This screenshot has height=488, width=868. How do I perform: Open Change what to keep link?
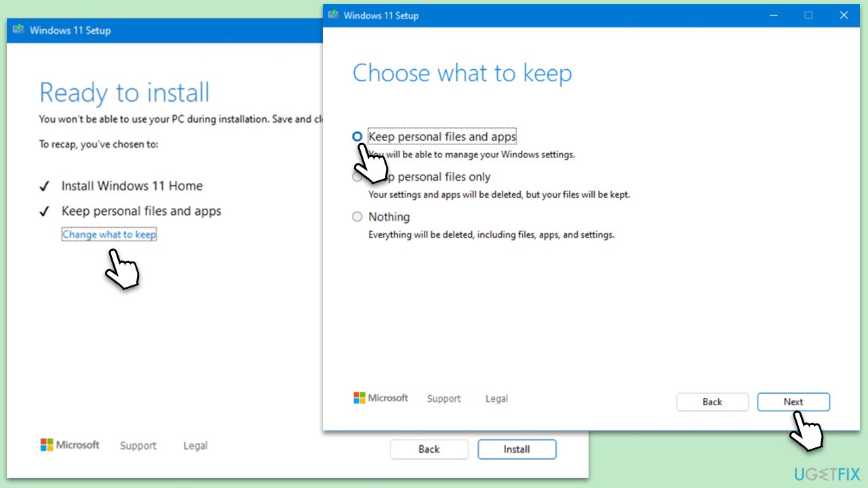click(x=109, y=235)
